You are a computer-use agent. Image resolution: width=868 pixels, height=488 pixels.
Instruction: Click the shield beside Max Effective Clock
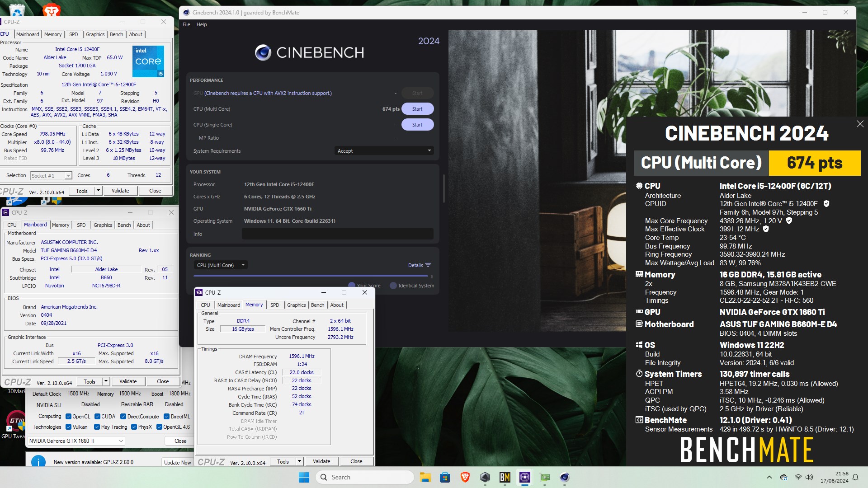pyautogui.click(x=766, y=229)
